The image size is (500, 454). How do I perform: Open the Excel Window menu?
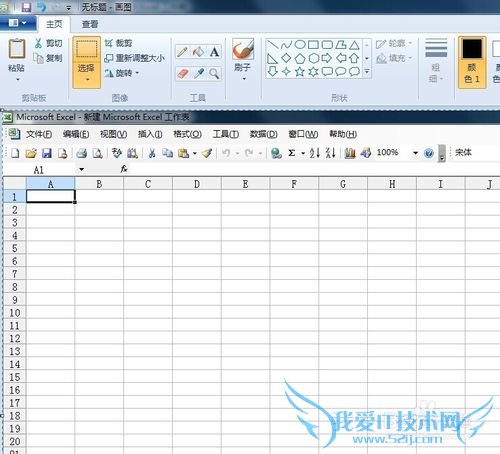tap(303, 134)
